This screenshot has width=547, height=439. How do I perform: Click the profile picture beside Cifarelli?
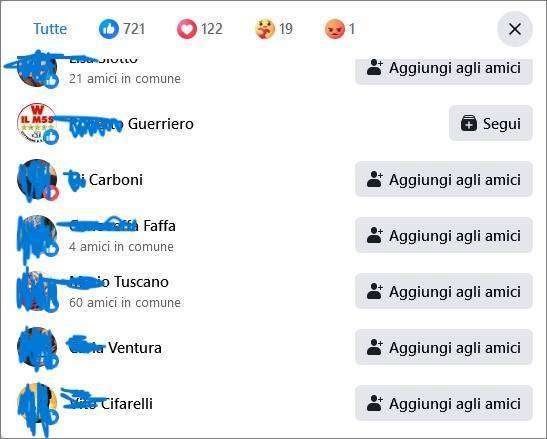[x=37, y=403]
